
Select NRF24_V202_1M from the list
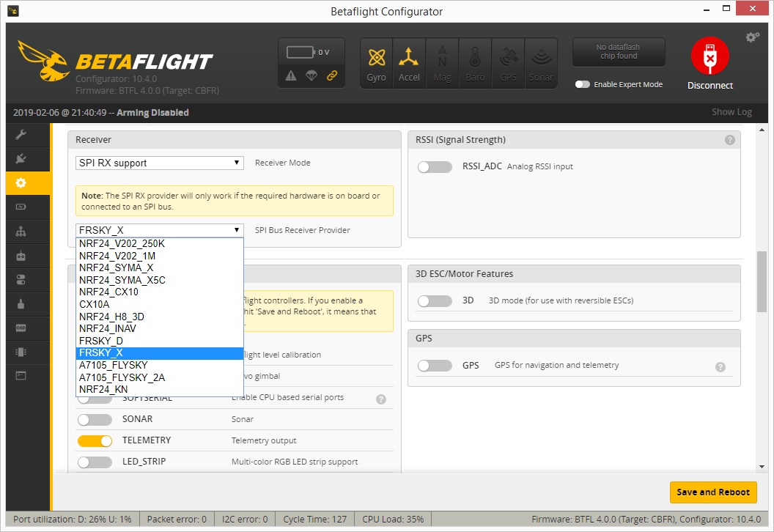[160, 256]
